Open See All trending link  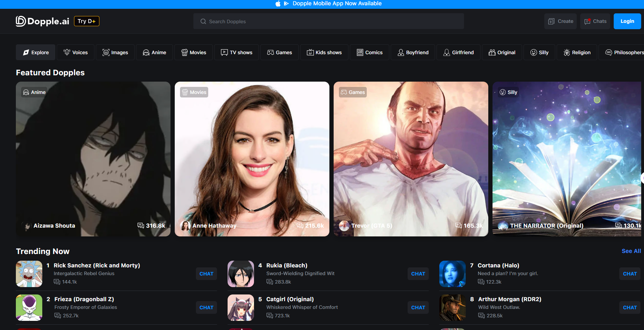pos(631,251)
